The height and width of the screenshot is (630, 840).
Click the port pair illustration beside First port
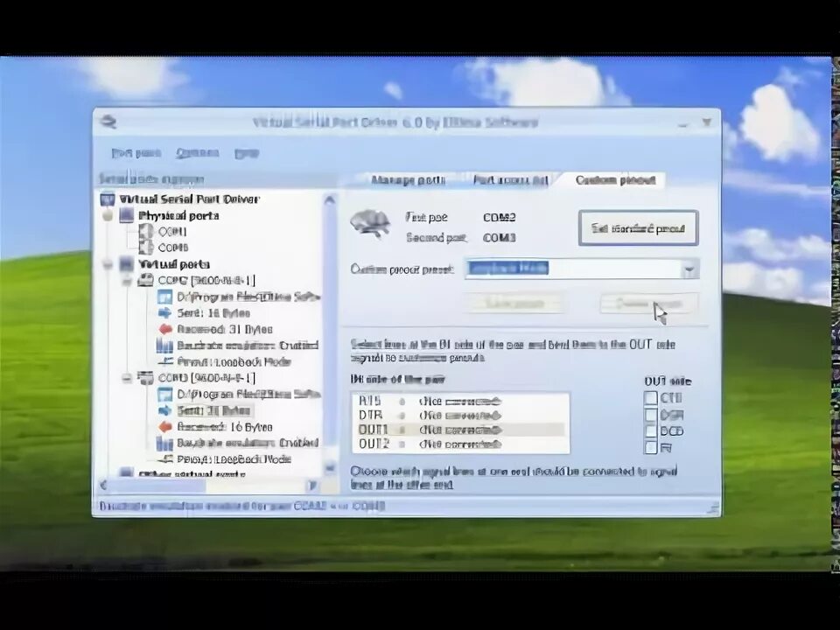pos(371,223)
